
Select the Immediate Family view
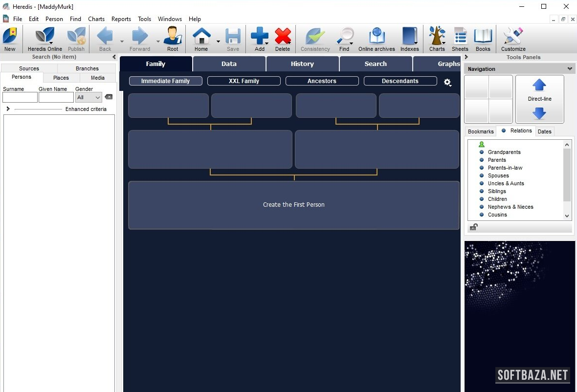[x=165, y=81]
